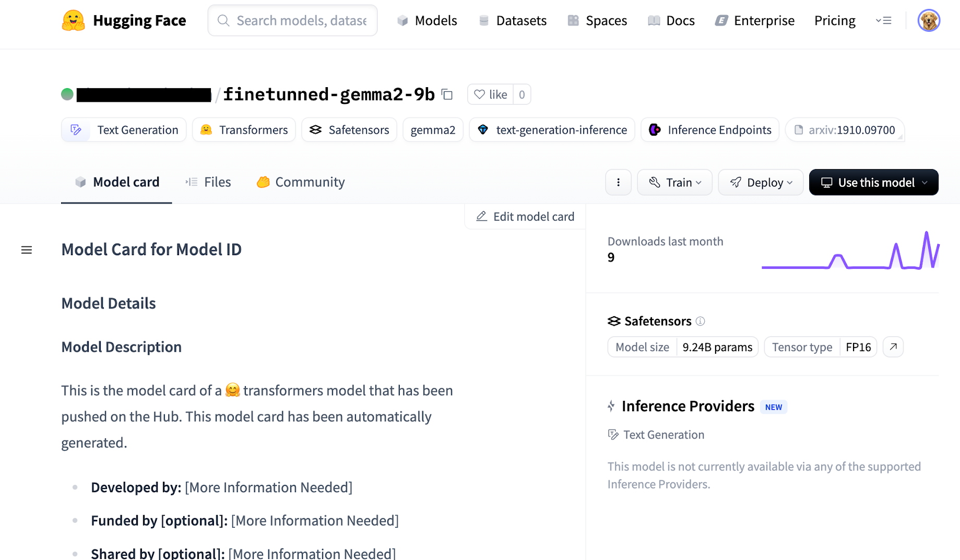The height and width of the screenshot is (560, 960).
Task: Click the Text Generation tag icon
Action: click(x=76, y=130)
